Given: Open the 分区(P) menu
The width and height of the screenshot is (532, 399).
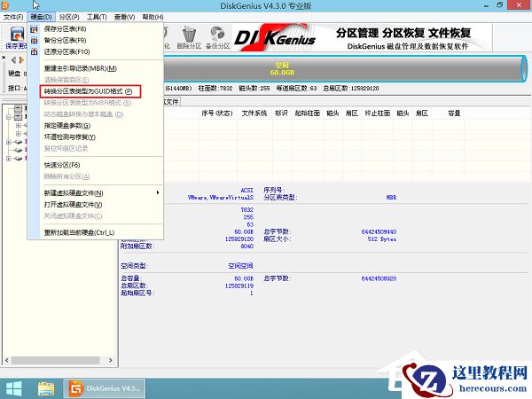Looking at the screenshot, I should (69, 17).
